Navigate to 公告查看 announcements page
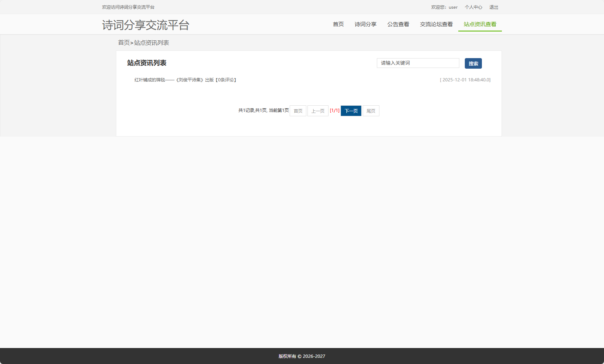 398,24
